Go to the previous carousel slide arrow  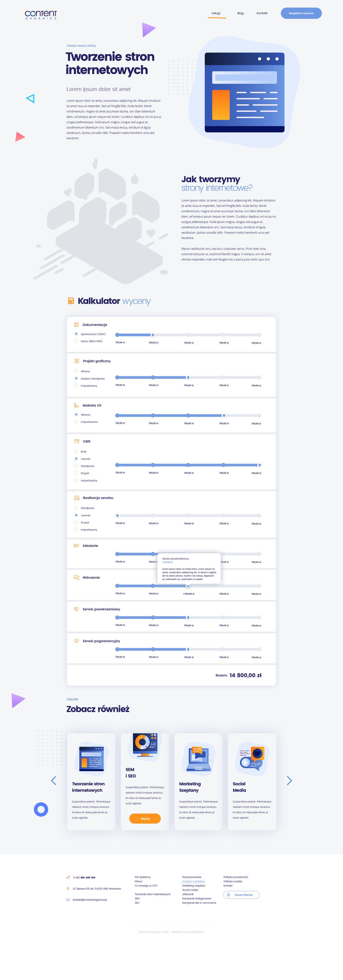click(x=54, y=780)
